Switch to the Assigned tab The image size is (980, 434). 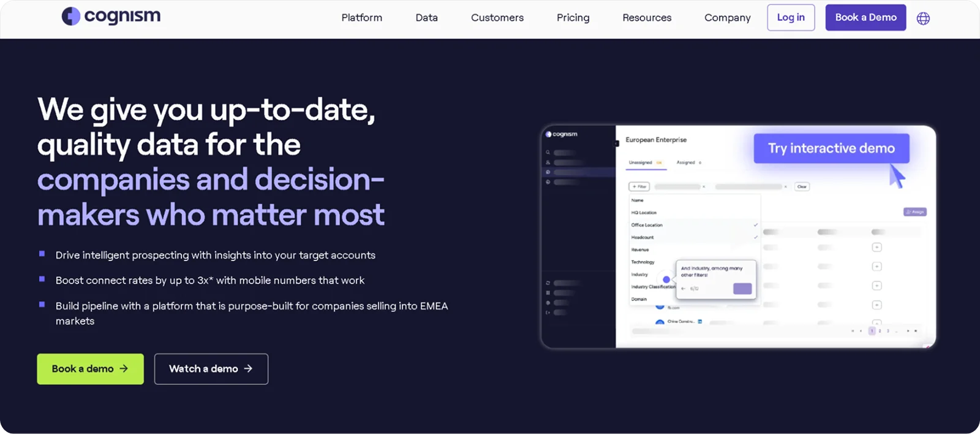pyautogui.click(x=688, y=162)
